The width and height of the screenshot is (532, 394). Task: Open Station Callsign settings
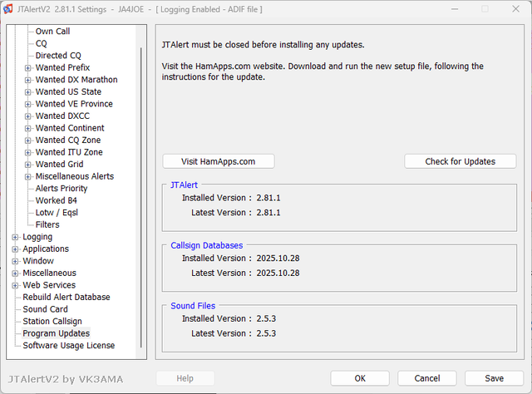(x=52, y=322)
